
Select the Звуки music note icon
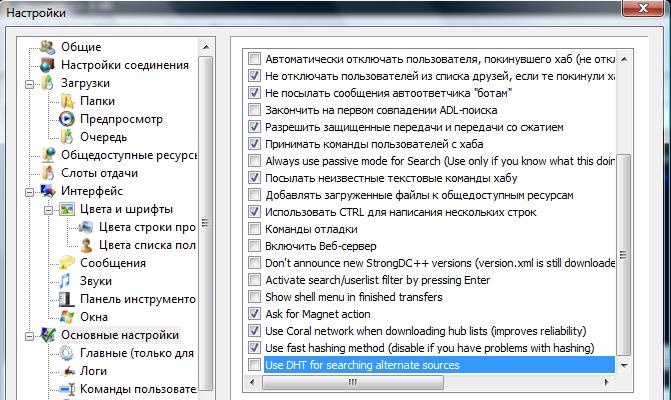(68, 281)
